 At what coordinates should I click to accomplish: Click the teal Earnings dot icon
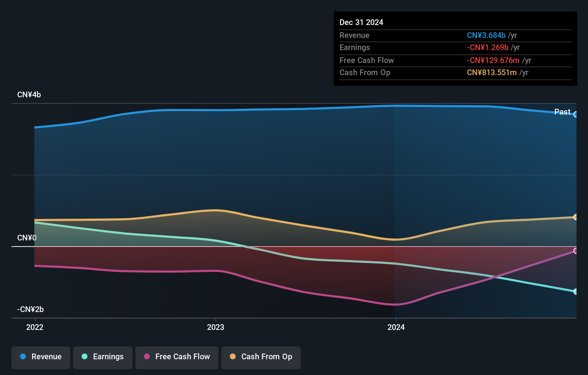(x=84, y=357)
